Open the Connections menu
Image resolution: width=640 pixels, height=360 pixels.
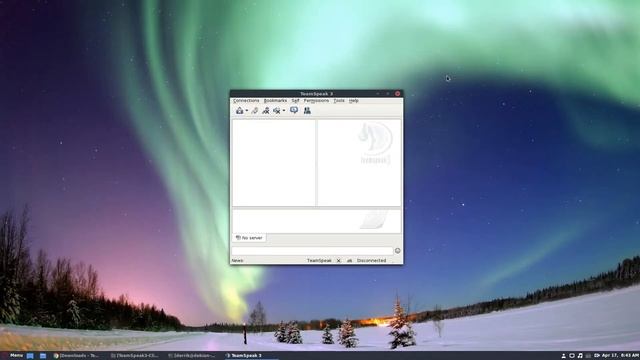[246, 101]
